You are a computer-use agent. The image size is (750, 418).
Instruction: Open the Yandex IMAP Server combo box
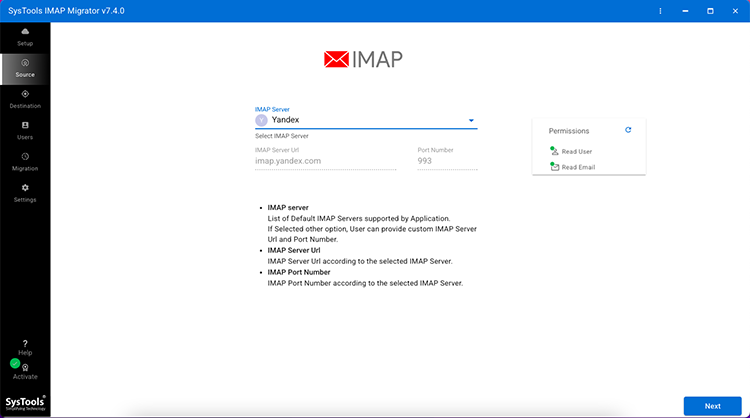click(366, 120)
